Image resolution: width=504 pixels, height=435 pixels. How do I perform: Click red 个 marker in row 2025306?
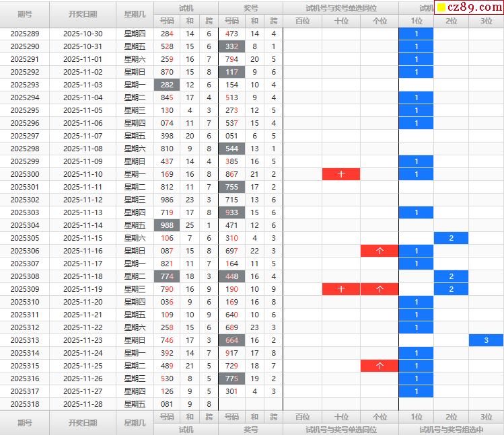click(380, 251)
